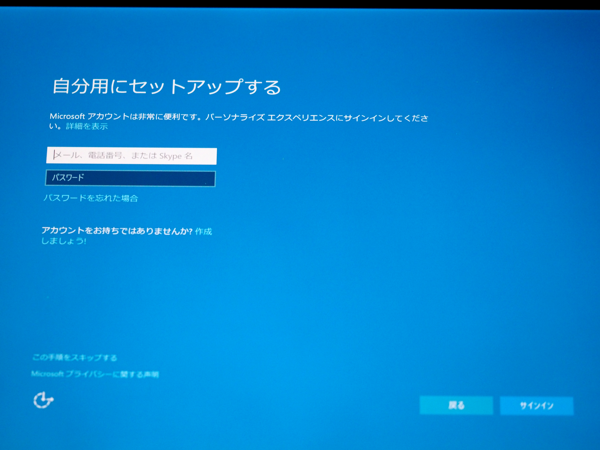Open the Ease of Access icon
Image resolution: width=600 pixels, height=450 pixels.
click(43, 400)
